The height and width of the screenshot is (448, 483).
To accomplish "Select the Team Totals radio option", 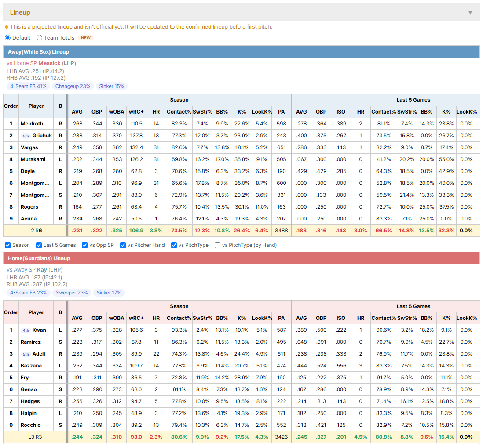I will (39, 37).
